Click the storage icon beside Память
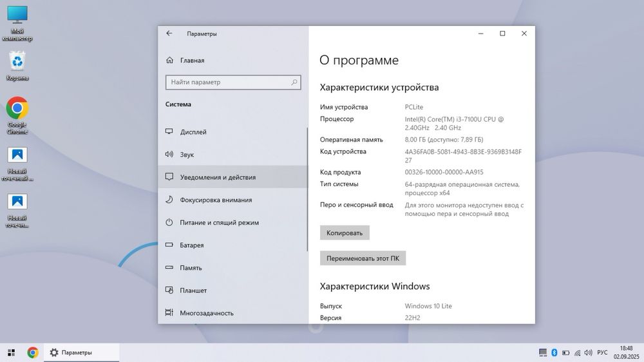The width and height of the screenshot is (644, 362). pos(169,267)
